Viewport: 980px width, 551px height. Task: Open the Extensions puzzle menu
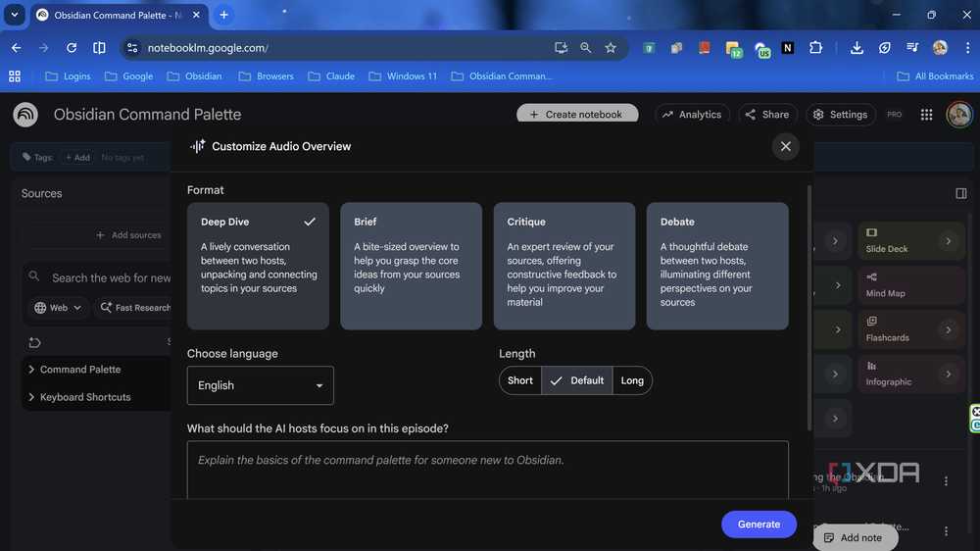[815, 47]
